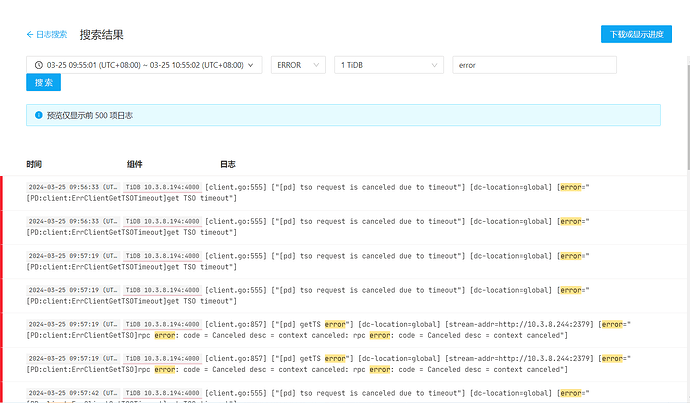Click the clock icon in time range selector
The image size is (690, 403).
[x=38, y=65]
